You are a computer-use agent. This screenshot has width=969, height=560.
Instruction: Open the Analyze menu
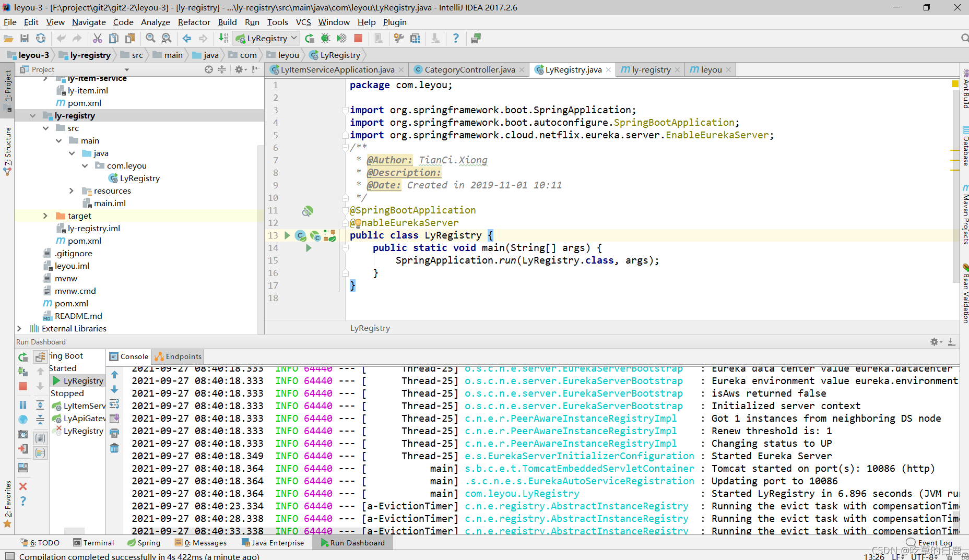point(155,22)
